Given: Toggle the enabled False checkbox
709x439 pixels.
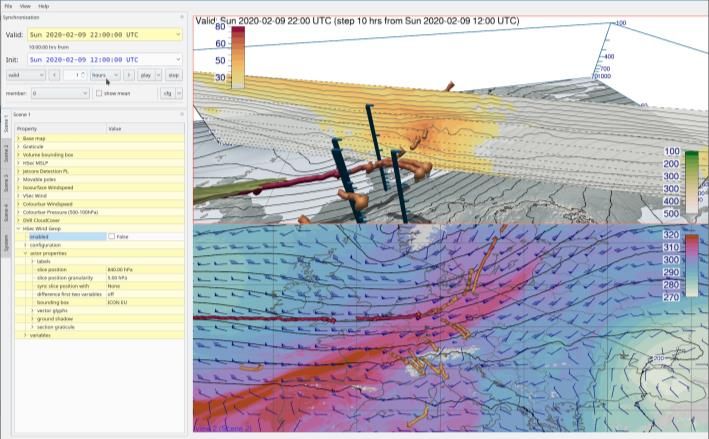Looking at the screenshot, I should 111,236.
